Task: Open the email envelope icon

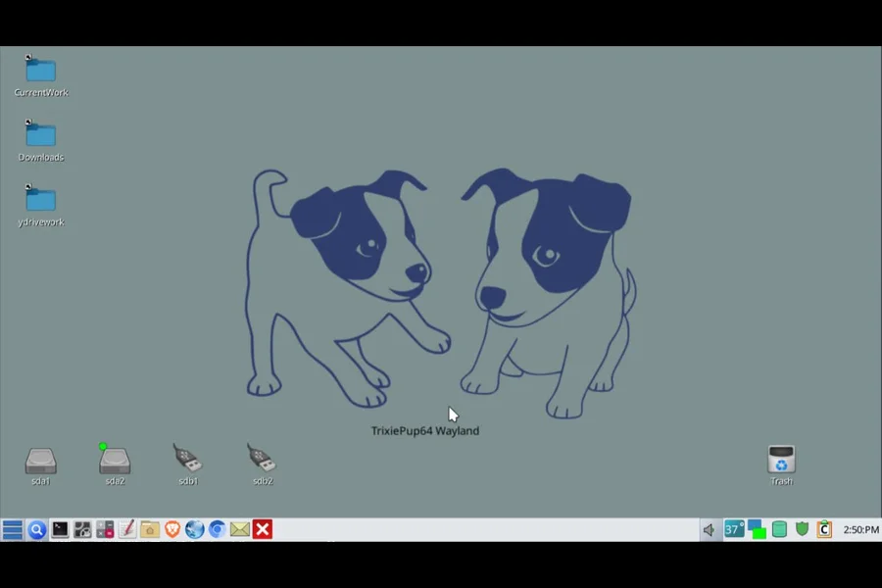Action: [240, 529]
